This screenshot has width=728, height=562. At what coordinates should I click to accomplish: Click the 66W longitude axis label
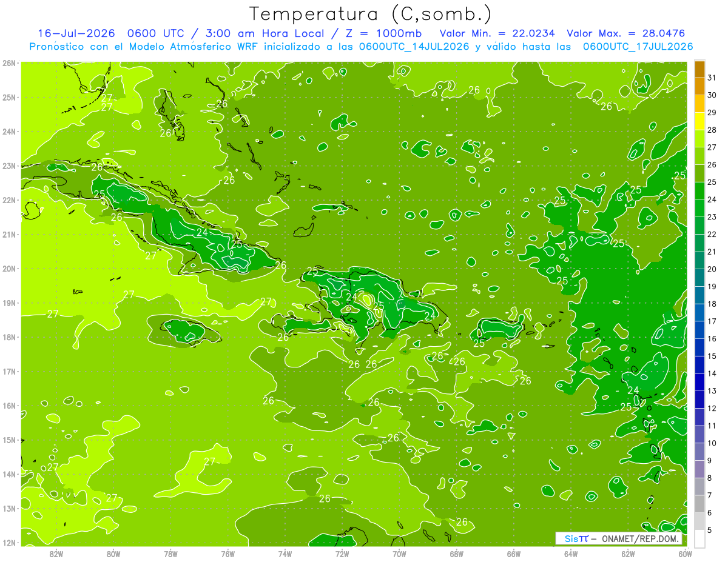coord(514,554)
